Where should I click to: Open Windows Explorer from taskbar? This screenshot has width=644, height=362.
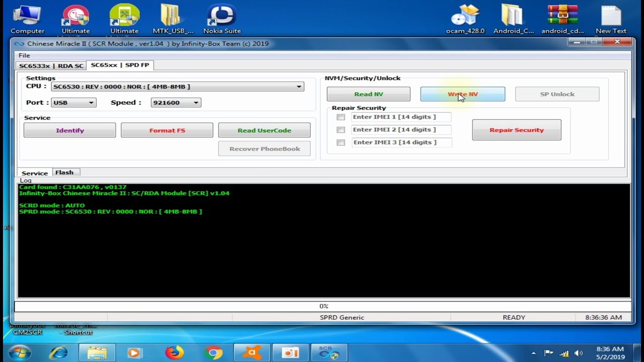[97, 353]
